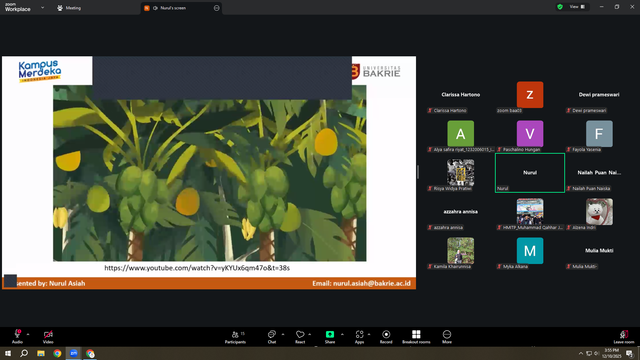Select the purple V avatar of Paschalino Hungan
This screenshot has width=640, height=360.
[530, 133]
